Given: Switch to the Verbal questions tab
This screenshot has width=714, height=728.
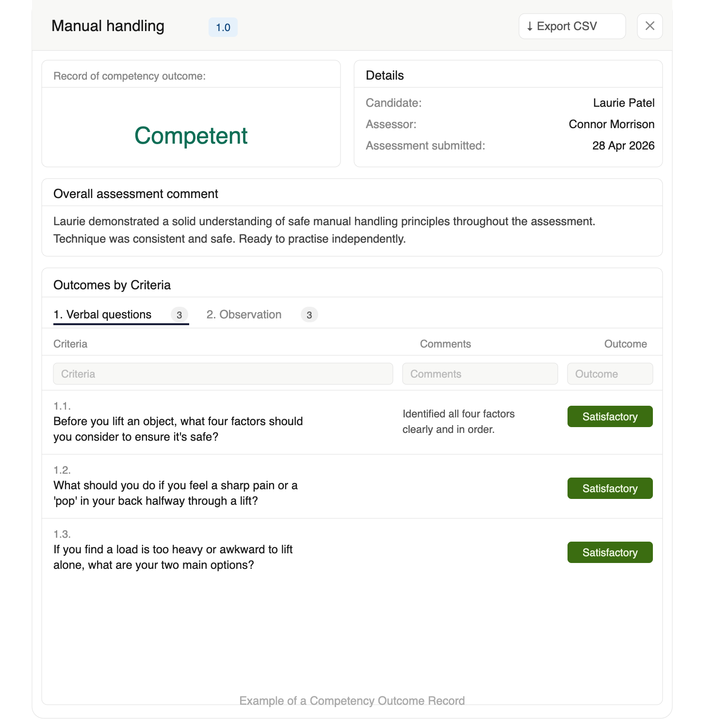Looking at the screenshot, I should (121, 314).
